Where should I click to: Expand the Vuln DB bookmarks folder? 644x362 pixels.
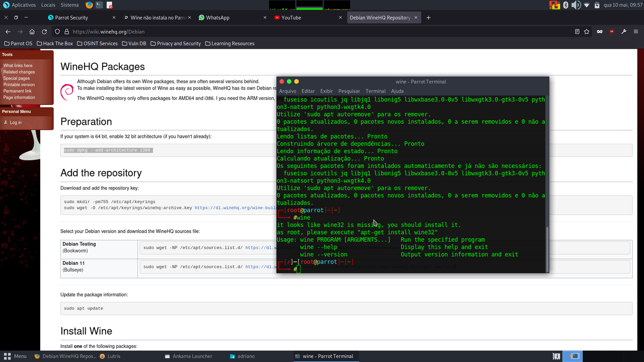[x=134, y=44]
